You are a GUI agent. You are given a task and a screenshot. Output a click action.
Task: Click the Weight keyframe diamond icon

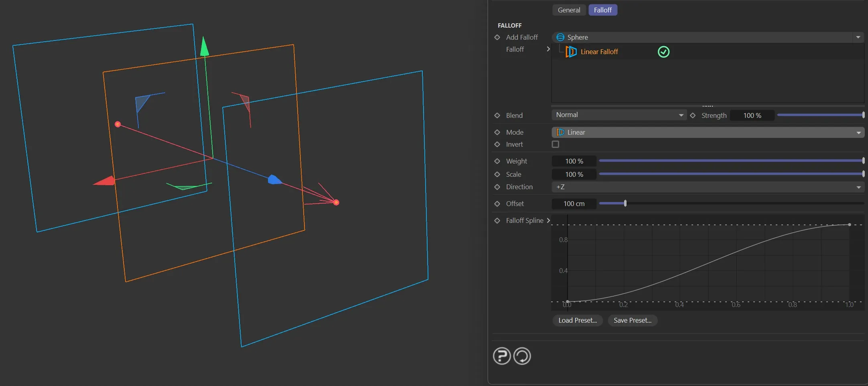(497, 161)
